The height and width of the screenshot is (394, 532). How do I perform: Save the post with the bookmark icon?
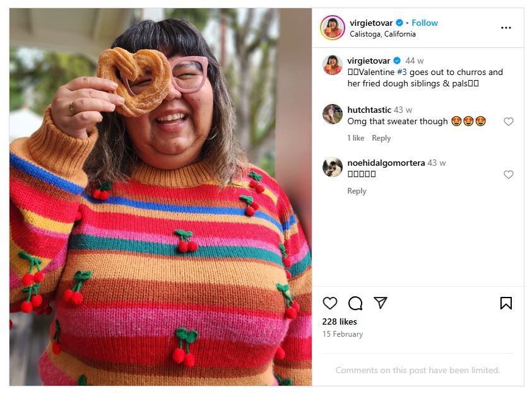(x=505, y=303)
